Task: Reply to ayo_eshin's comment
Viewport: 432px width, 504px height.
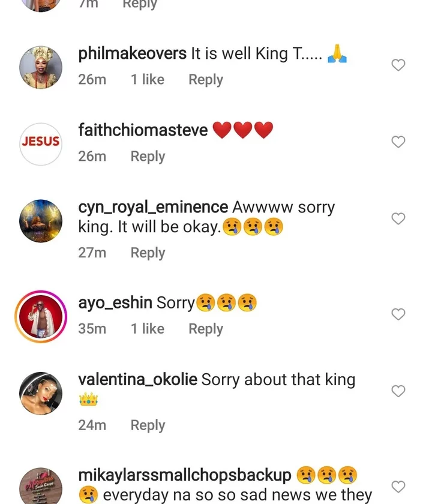Action: pos(205,329)
